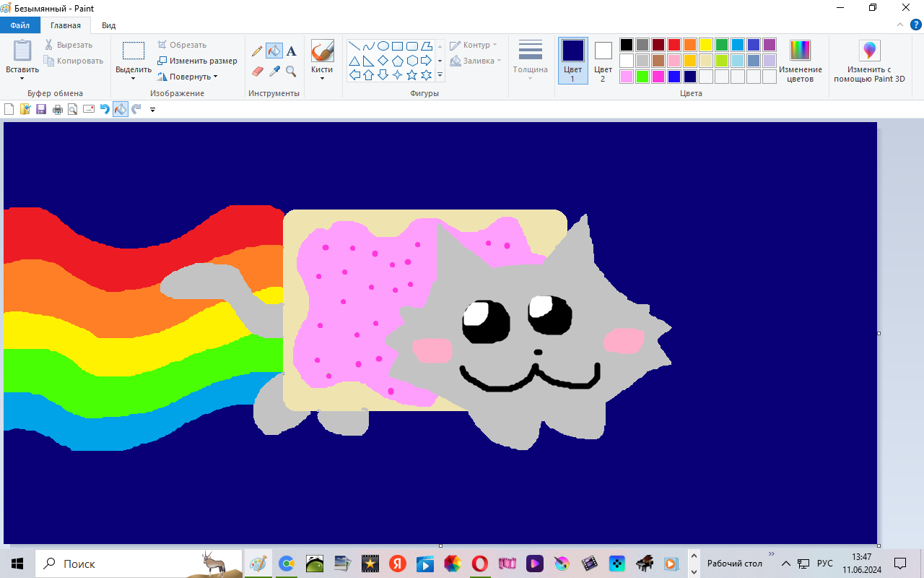Open the Заливка (Fill) dropdown

pyautogui.click(x=476, y=61)
